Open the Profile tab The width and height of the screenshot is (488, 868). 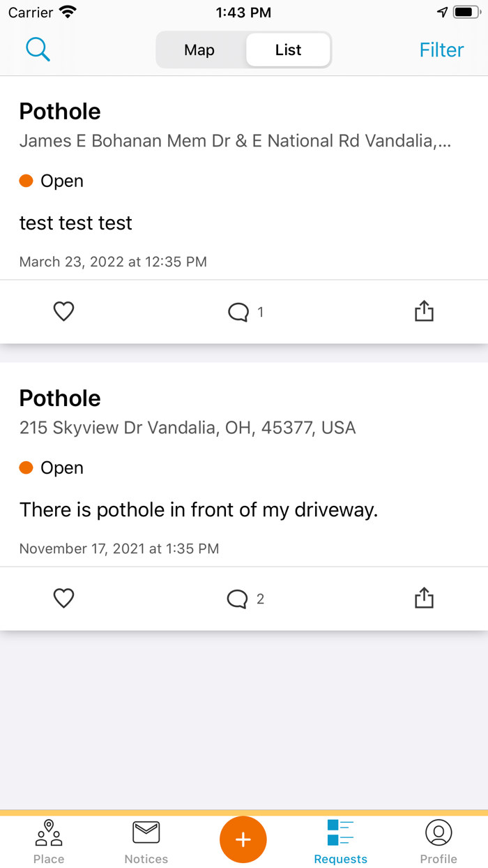pyautogui.click(x=439, y=842)
